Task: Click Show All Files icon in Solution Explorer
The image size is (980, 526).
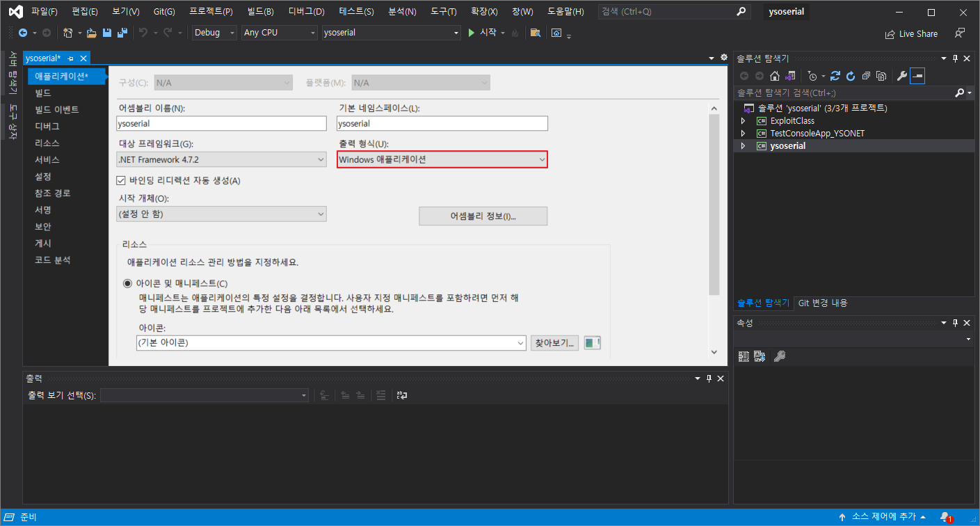Action: [881, 76]
